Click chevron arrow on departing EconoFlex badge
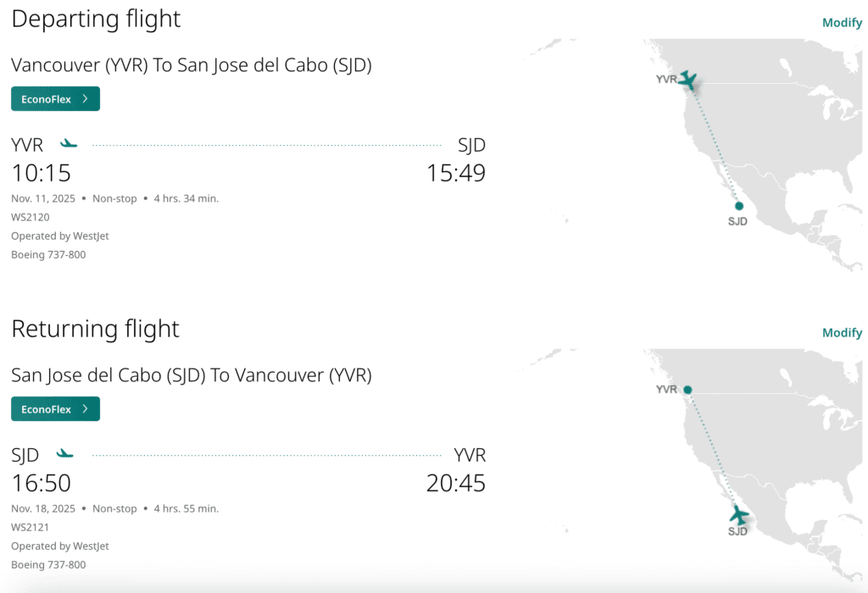868x593 pixels. click(86, 99)
